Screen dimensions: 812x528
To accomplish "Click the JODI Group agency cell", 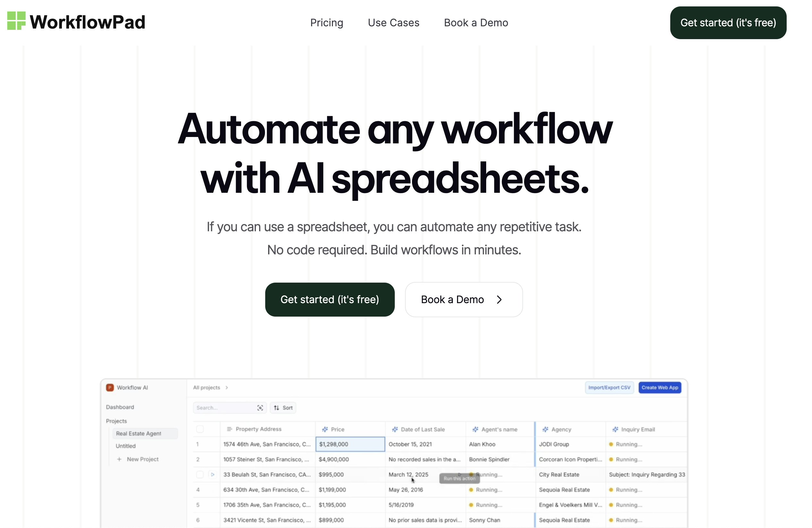I will coord(571,444).
